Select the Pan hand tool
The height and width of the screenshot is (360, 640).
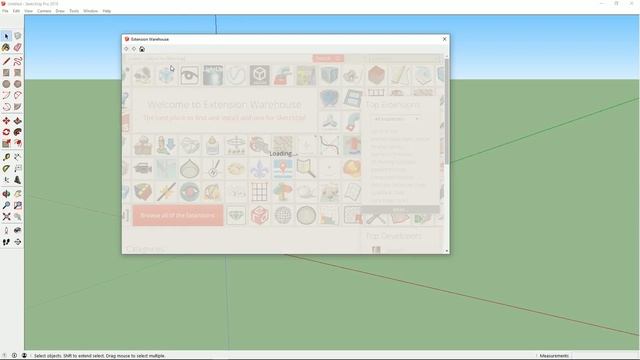[18, 194]
